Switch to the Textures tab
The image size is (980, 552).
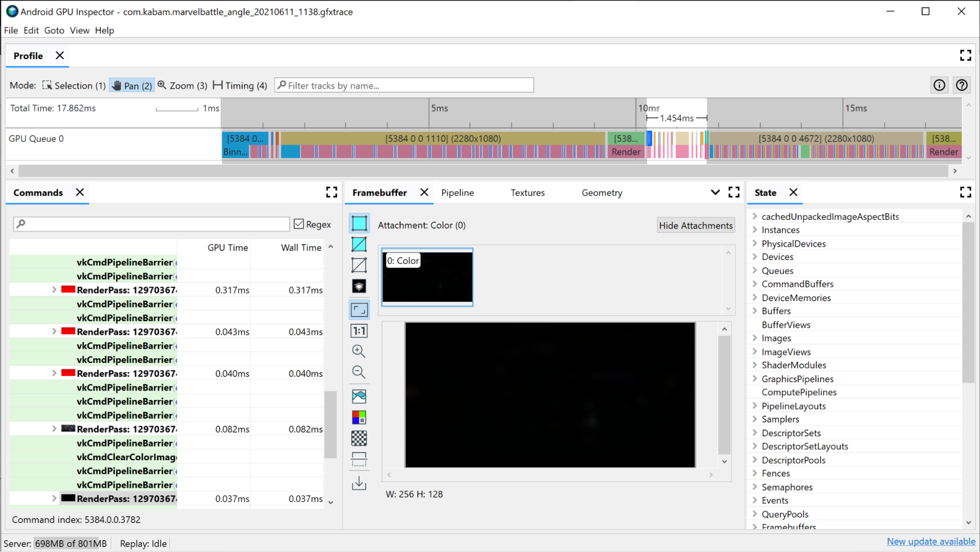pyautogui.click(x=528, y=192)
